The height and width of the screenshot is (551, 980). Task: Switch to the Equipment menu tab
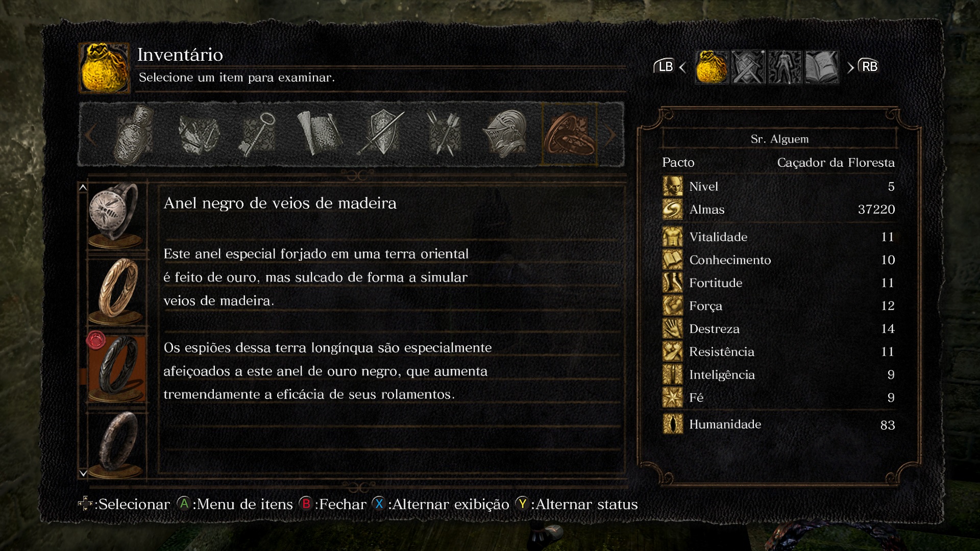(x=748, y=67)
